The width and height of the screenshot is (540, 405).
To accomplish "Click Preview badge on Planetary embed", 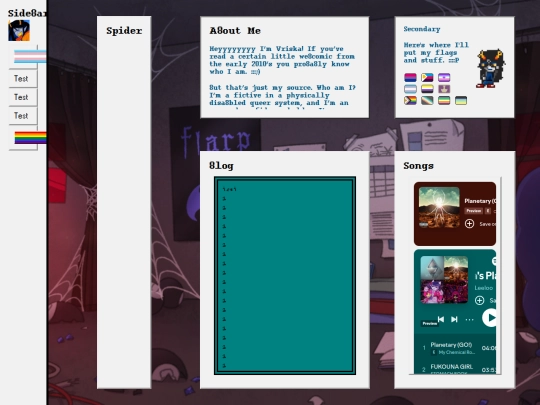I will click(x=474, y=211).
